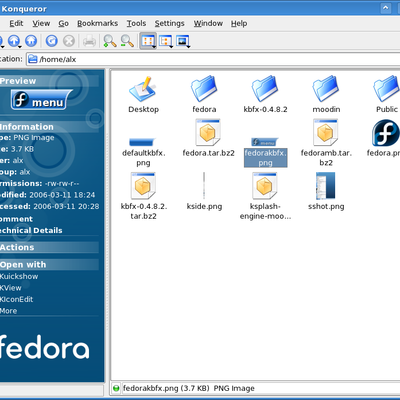Viewport: 400px width, 400px height.
Task: Open the Window menu
Action: point(208,23)
